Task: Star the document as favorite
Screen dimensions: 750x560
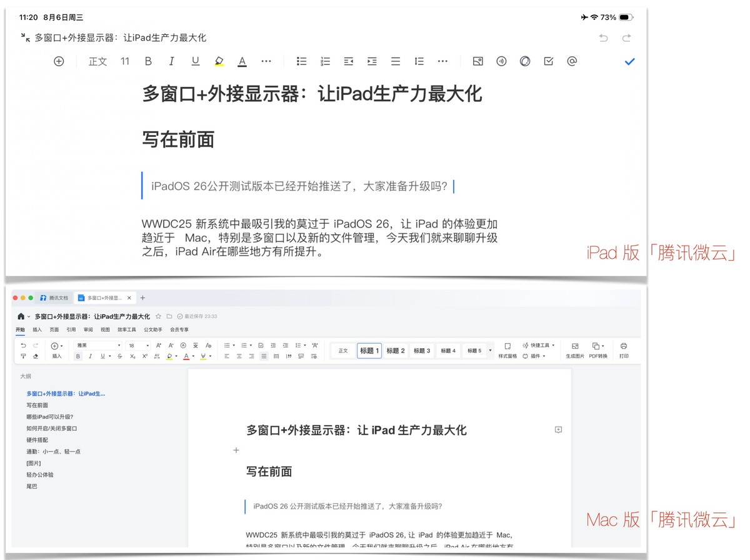Action: 159,317
